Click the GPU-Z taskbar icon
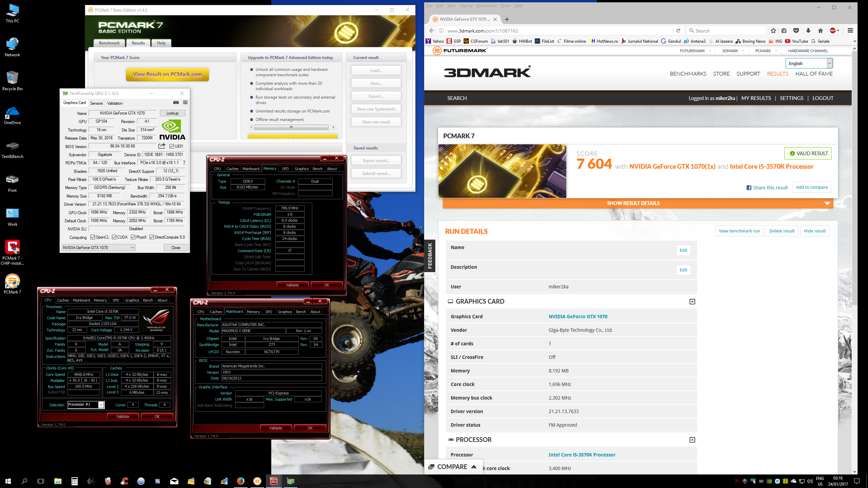This screenshot has height=488, width=868. click(291, 481)
